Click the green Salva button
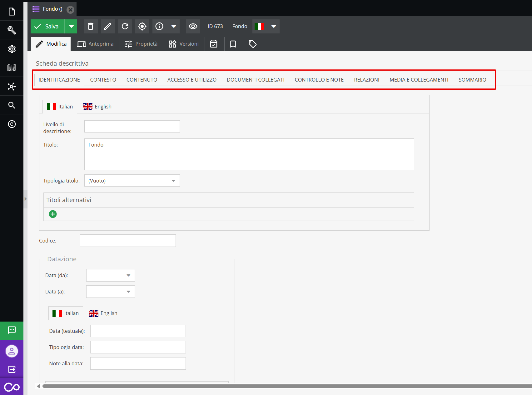Viewport: 532px width, 395px height. 47,27
